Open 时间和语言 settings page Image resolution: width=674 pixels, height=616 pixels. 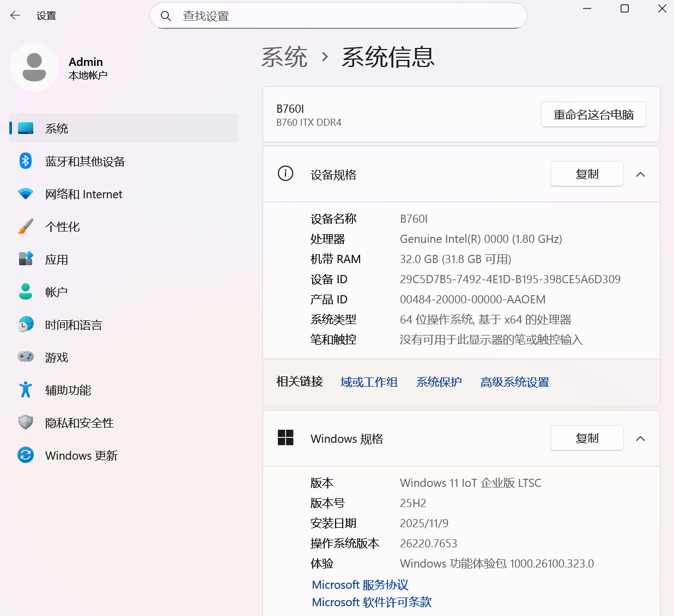(x=74, y=325)
